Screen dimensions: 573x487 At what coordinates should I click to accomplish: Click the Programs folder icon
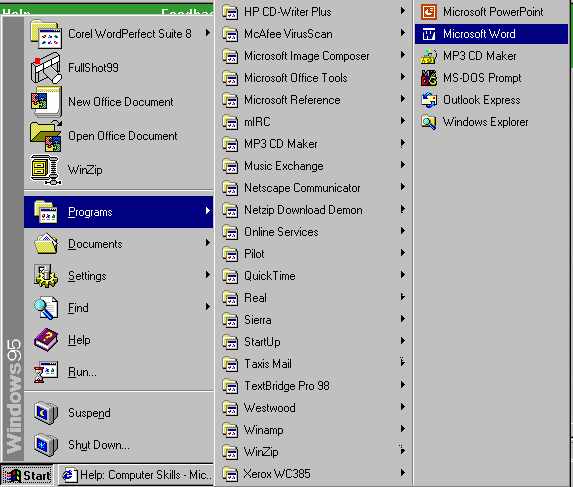pyautogui.click(x=46, y=212)
